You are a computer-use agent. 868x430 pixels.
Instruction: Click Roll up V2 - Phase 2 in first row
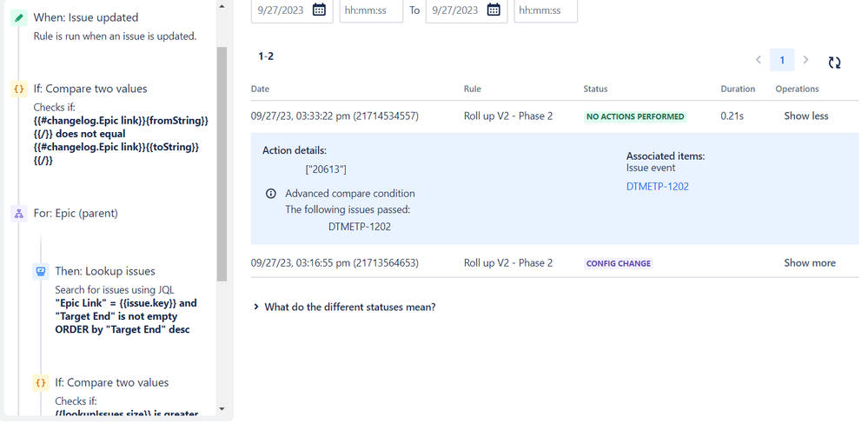[508, 116]
